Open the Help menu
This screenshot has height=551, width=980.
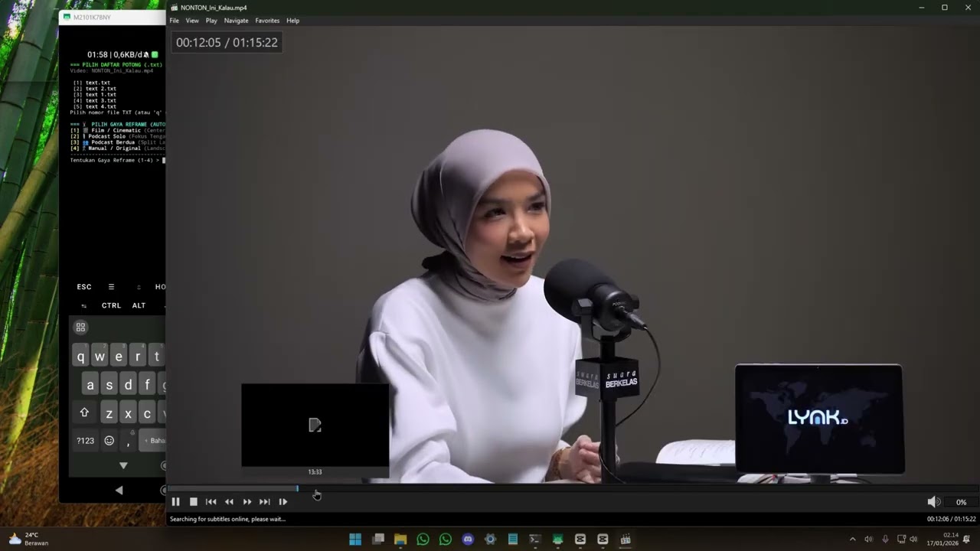pos(292,21)
